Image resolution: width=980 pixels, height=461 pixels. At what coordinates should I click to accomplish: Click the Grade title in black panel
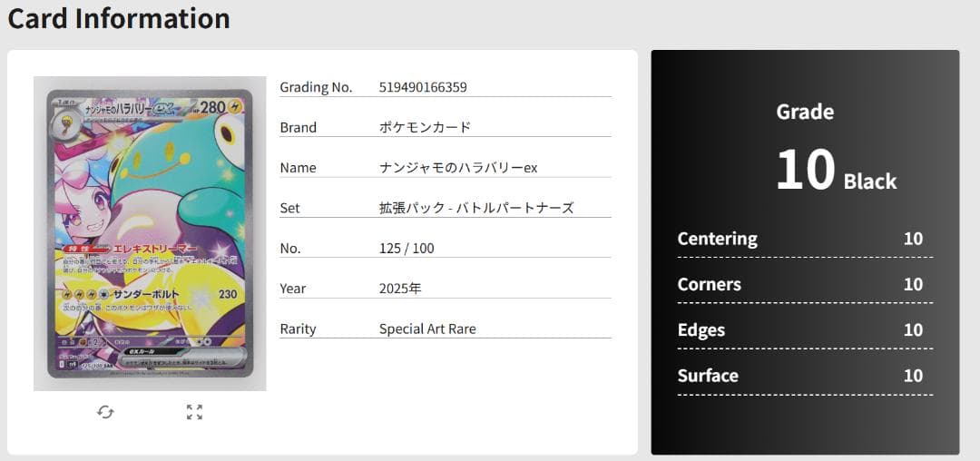(805, 112)
